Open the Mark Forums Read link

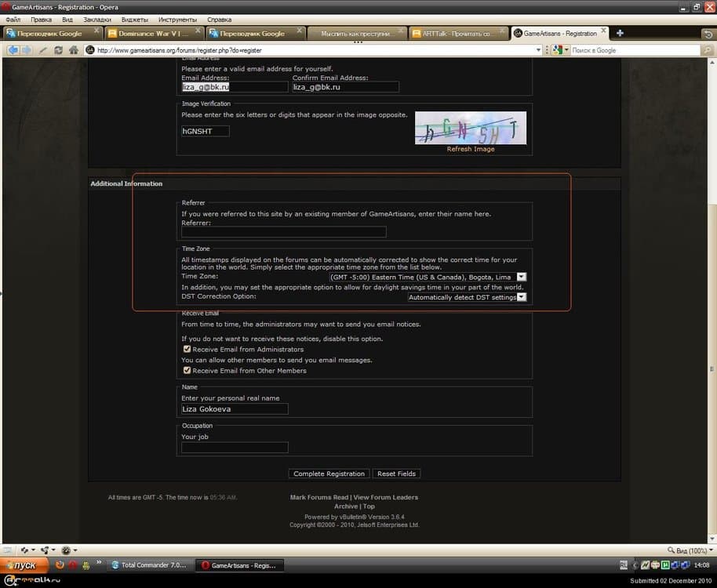319,497
